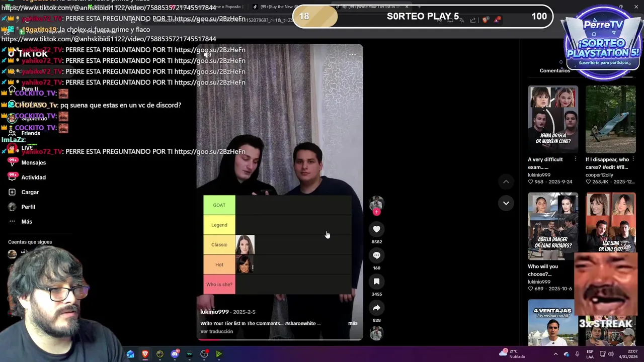The image size is (644, 362).
Task: Save the video with the bookmark icon
Action: [376, 282]
